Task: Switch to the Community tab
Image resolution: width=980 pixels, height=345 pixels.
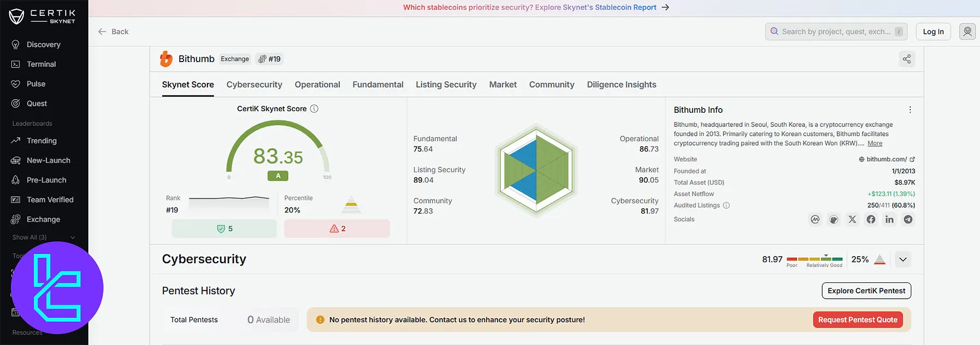Action: pos(552,84)
